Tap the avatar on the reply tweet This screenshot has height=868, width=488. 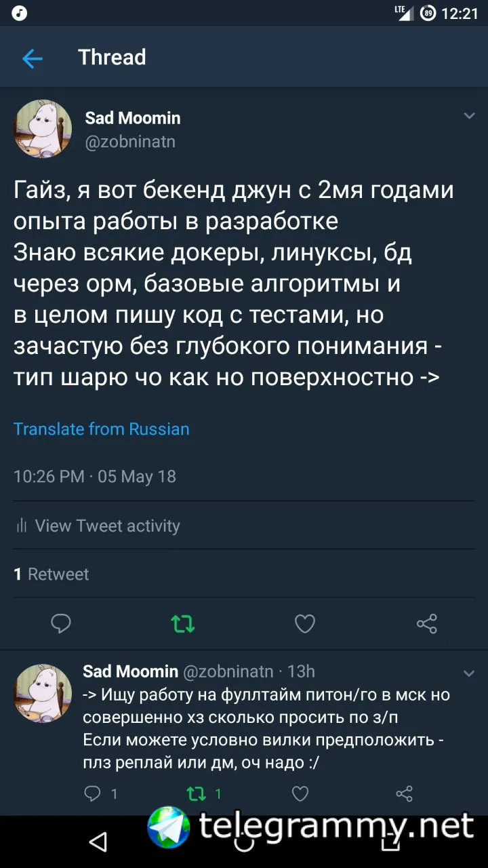(x=43, y=693)
